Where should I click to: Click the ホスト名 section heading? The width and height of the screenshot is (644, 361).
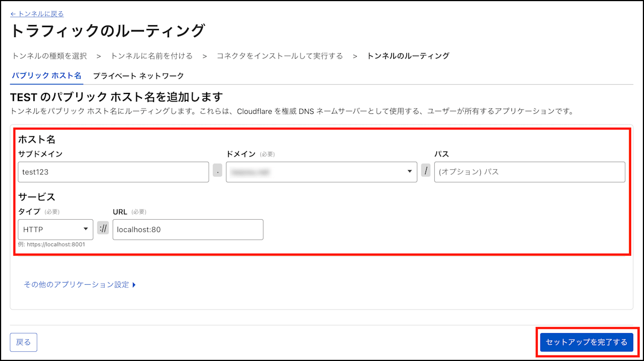(37, 139)
